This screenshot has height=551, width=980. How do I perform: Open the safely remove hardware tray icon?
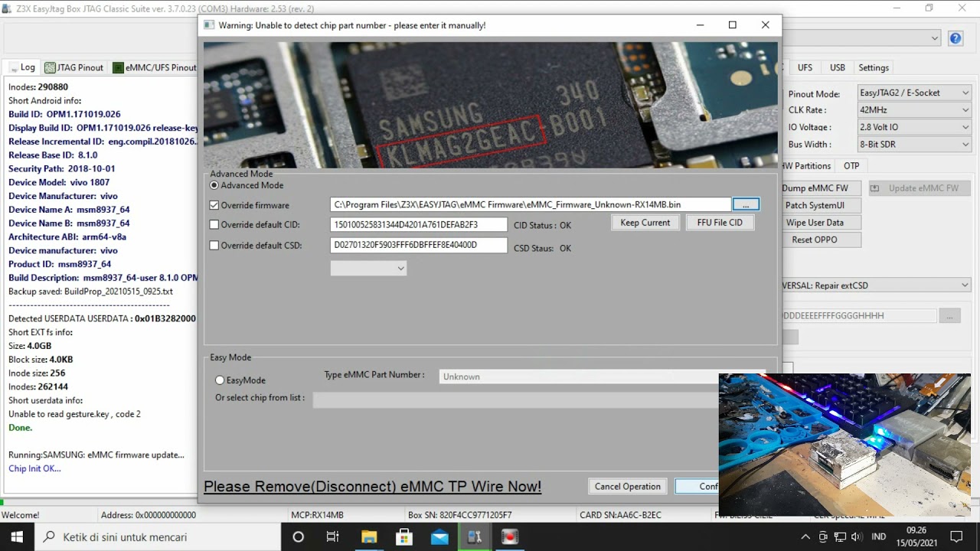824,537
